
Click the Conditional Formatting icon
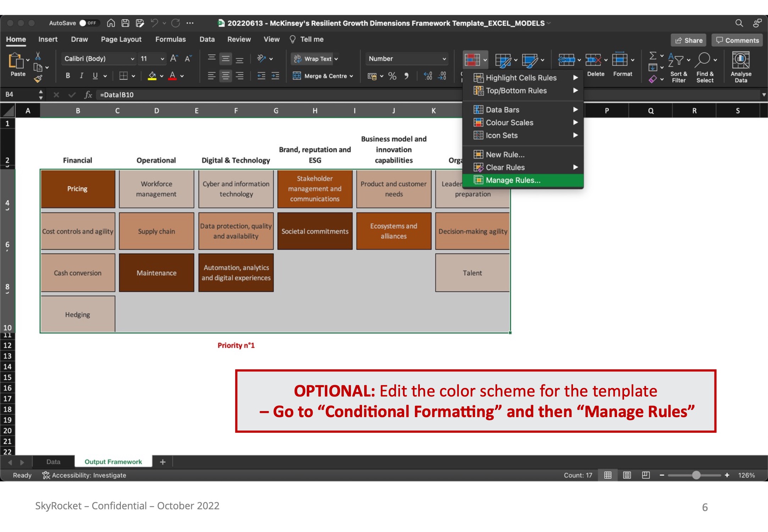pos(472,60)
